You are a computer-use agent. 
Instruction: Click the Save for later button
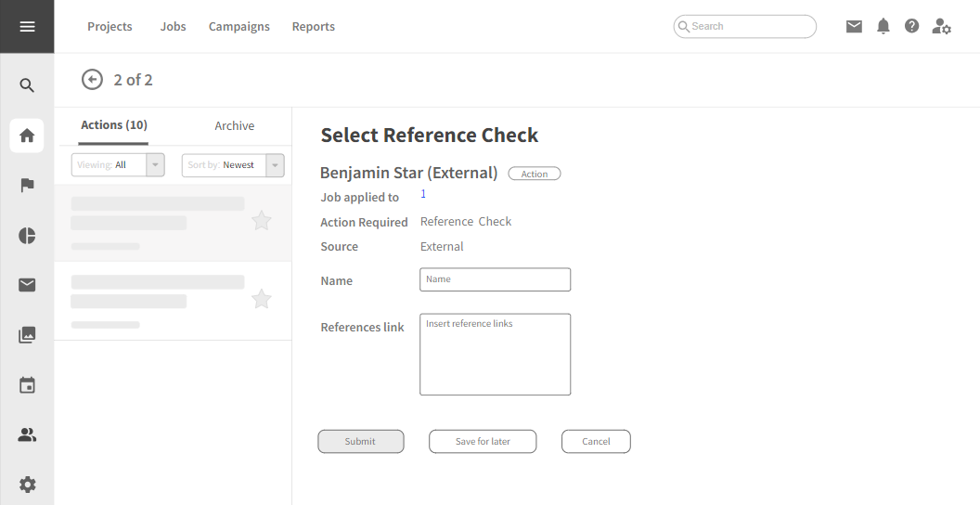click(483, 442)
